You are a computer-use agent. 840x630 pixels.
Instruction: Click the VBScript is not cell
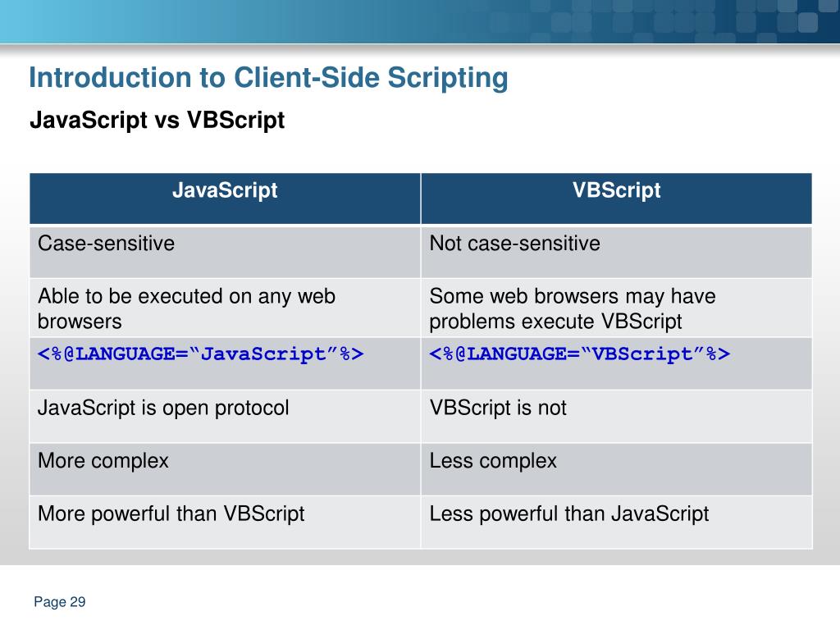[x=617, y=416]
